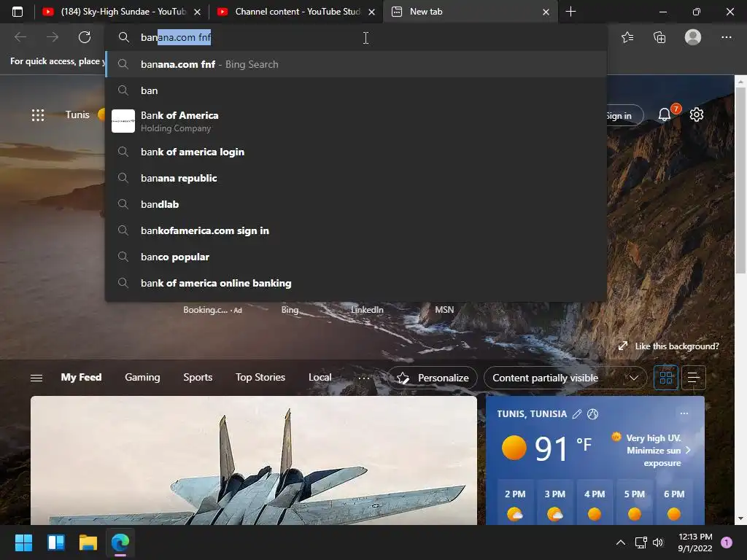Open the Windows Start menu
This screenshot has width=747, height=560.
[x=23, y=542]
